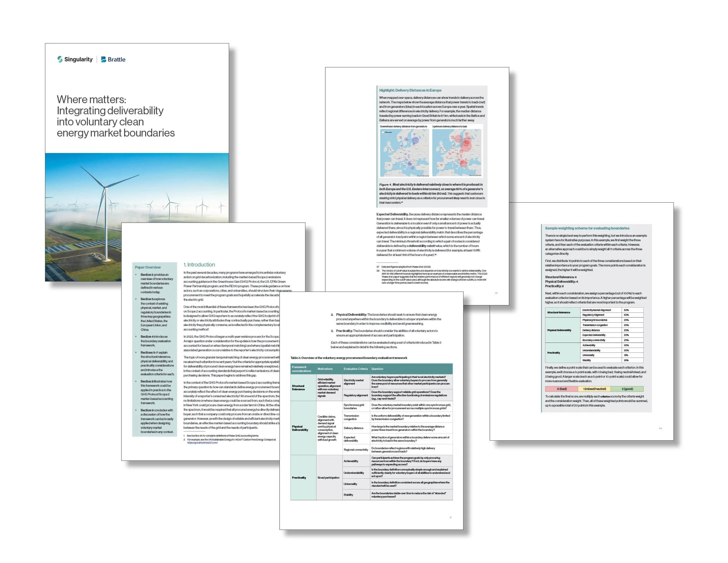Open the gocarbonfree247.com footnote link
The height and width of the screenshot is (563, 728).
click(x=202, y=443)
